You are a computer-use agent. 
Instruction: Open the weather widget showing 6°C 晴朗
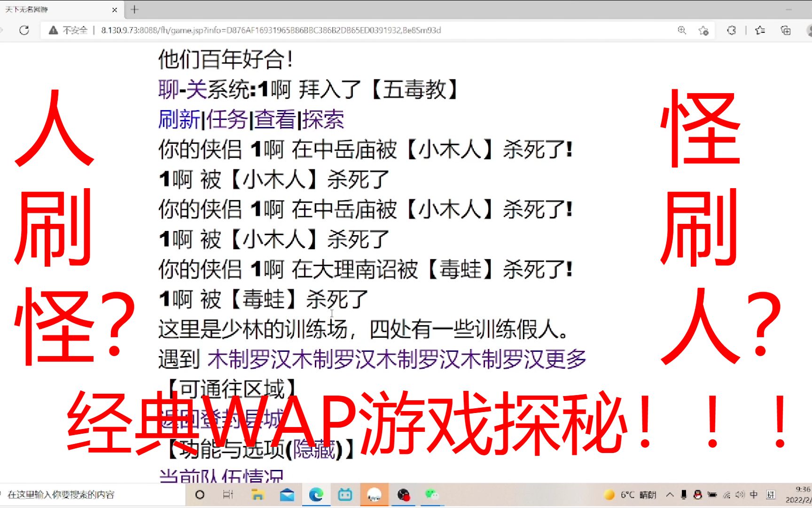(630, 495)
